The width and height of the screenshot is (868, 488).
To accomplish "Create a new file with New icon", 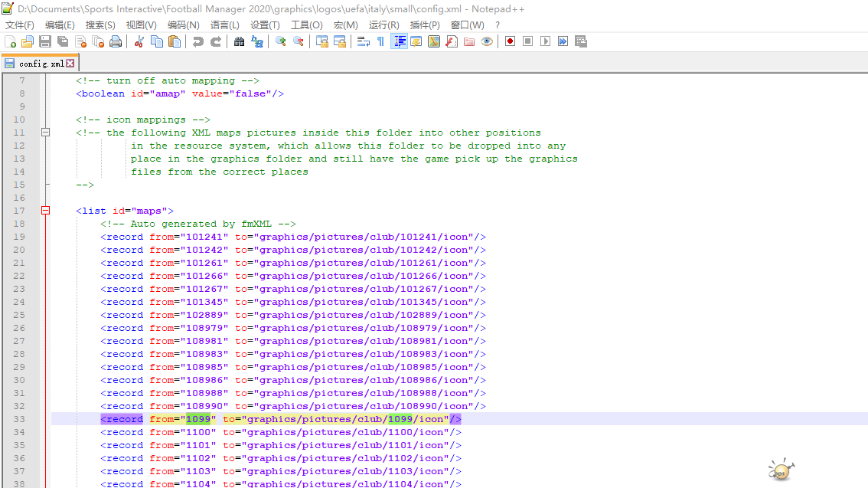I will 10,41.
